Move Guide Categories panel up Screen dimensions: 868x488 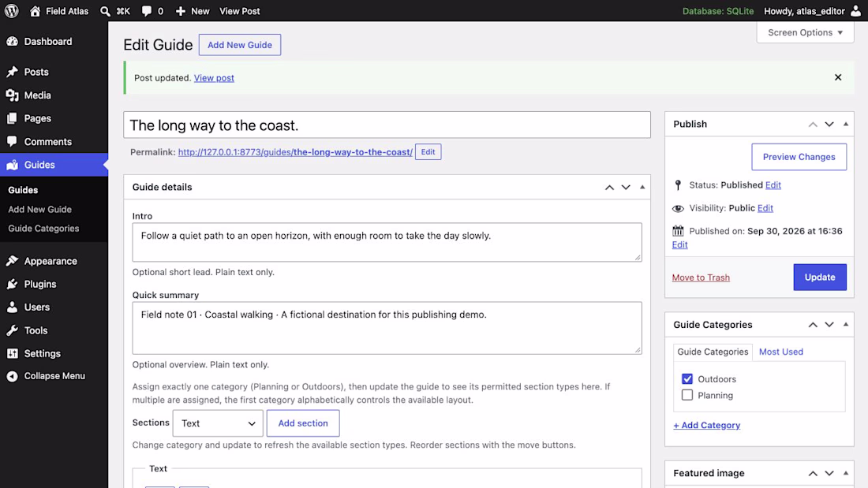tap(813, 325)
